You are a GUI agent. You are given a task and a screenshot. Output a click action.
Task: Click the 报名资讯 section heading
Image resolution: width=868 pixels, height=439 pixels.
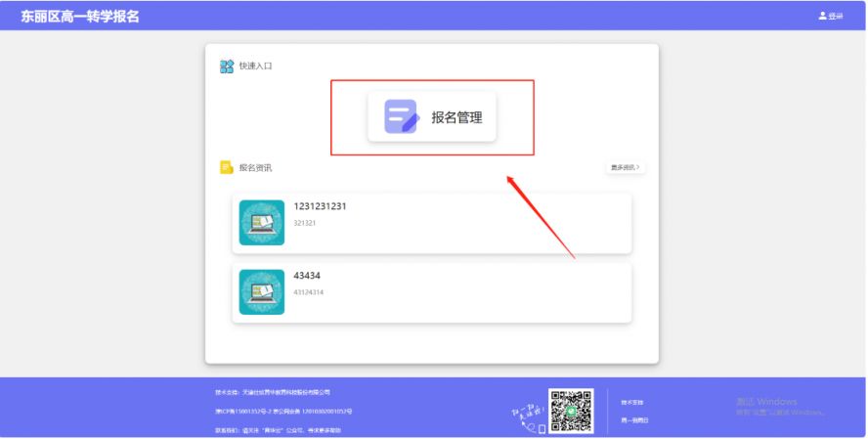[255, 168]
